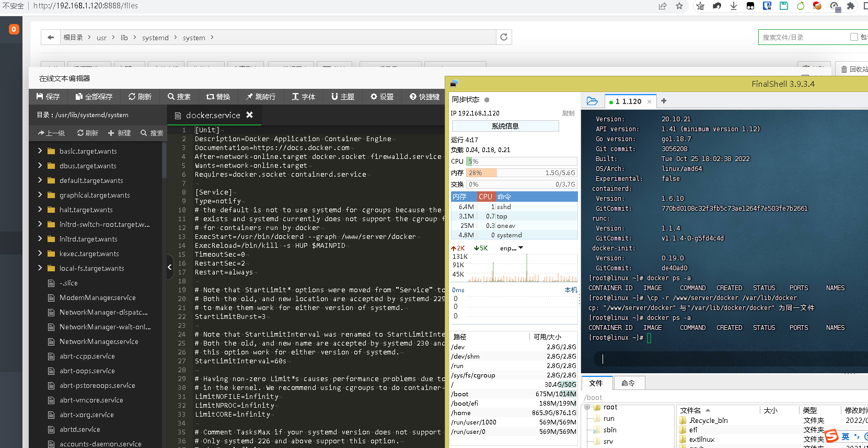Open the abrt-ccpp.service file
Screen dimensions: 868x448
coord(87,356)
